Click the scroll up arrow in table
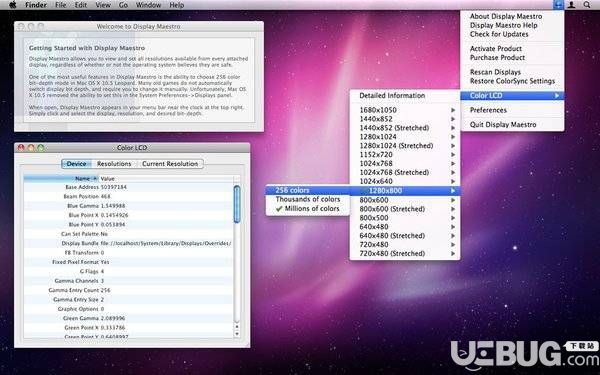This screenshot has width=600, height=375. click(237, 326)
